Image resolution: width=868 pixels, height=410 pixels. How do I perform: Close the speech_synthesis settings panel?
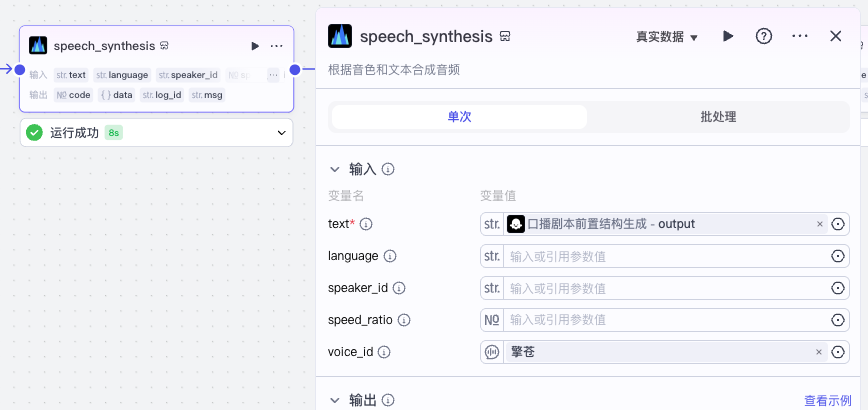pos(835,37)
